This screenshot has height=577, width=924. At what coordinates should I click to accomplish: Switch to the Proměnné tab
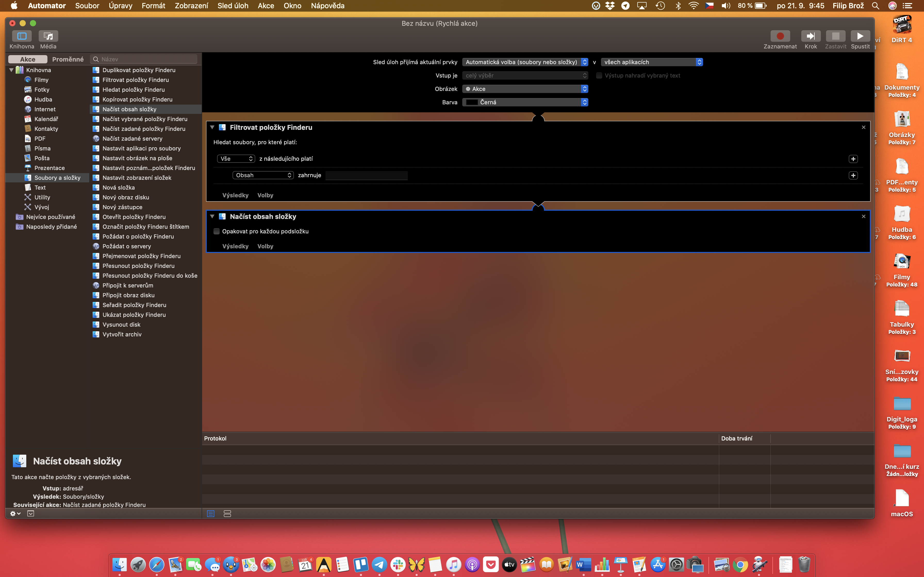tap(68, 59)
